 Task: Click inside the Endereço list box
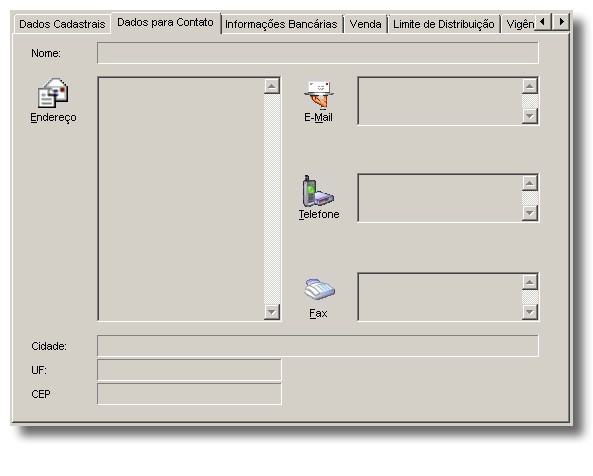coord(181,199)
